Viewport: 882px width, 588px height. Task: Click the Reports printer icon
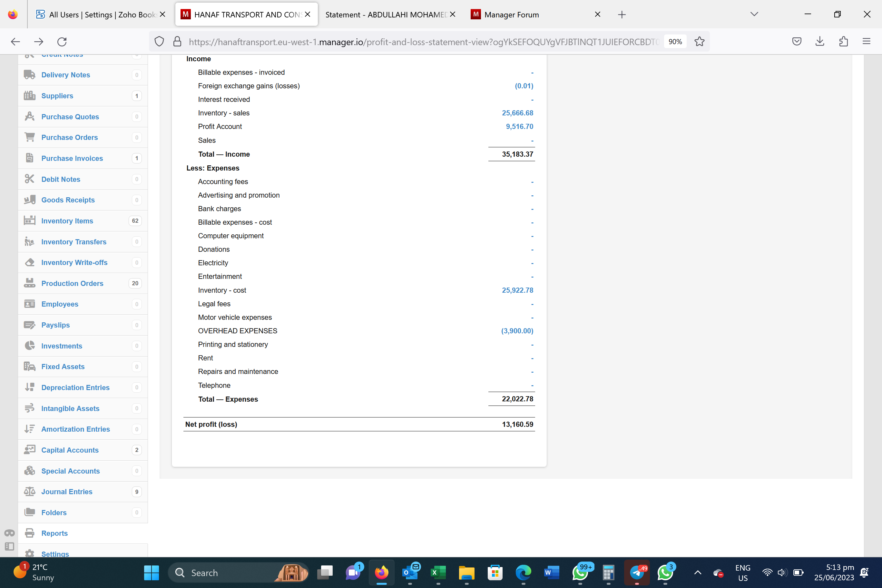tap(29, 533)
